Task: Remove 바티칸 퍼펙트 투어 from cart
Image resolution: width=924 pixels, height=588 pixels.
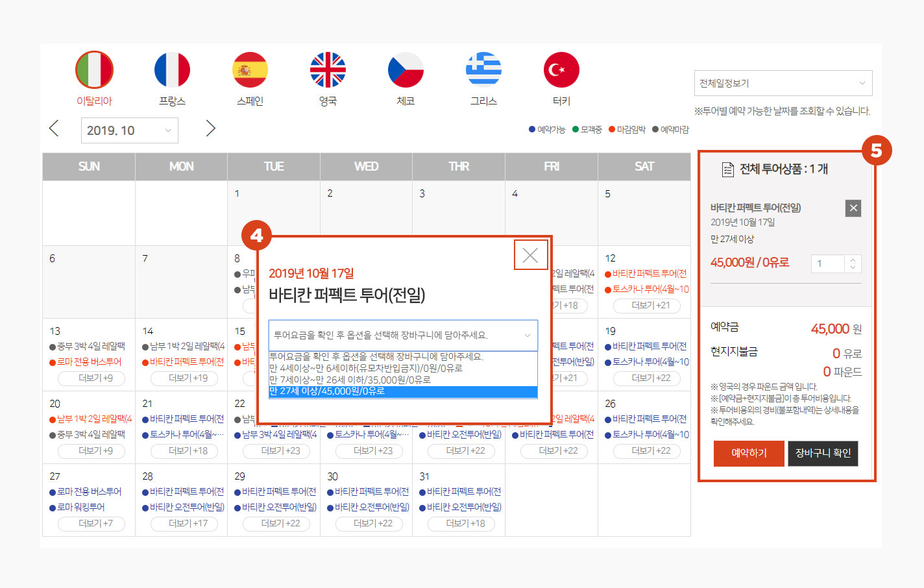Action: click(853, 208)
